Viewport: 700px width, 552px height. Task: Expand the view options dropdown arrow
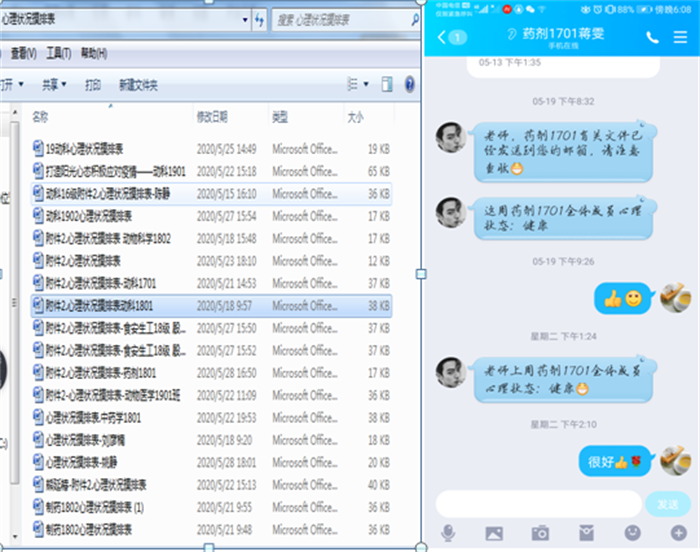(x=366, y=84)
